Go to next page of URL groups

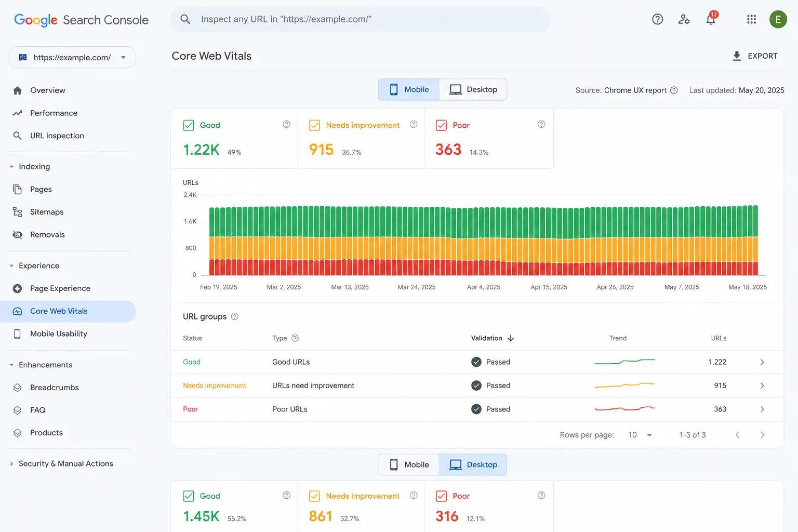click(762, 435)
